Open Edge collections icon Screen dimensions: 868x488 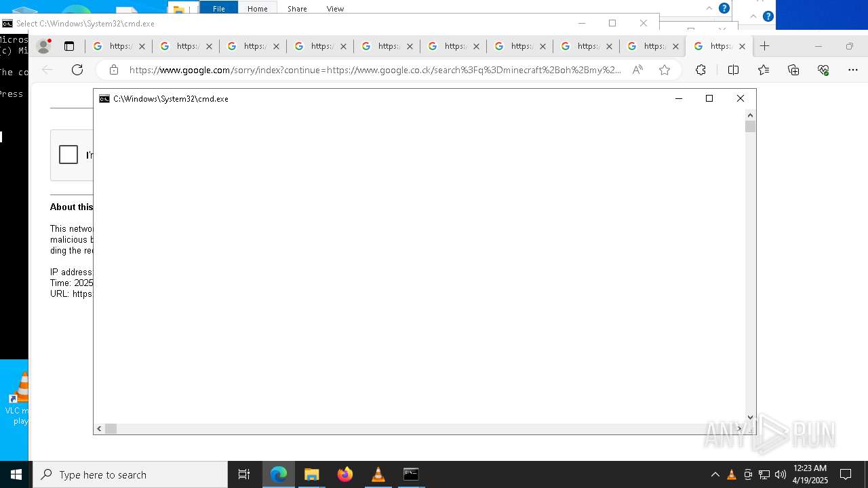[x=793, y=70]
